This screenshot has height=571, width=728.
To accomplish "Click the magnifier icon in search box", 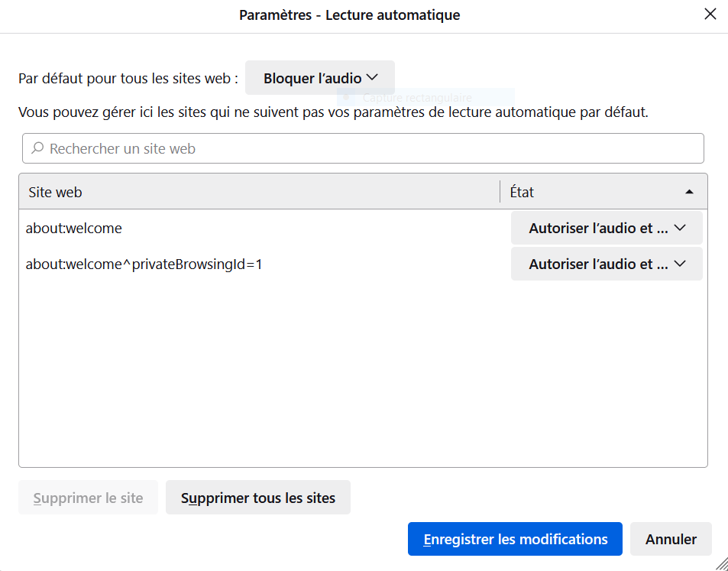I will click(37, 148).
